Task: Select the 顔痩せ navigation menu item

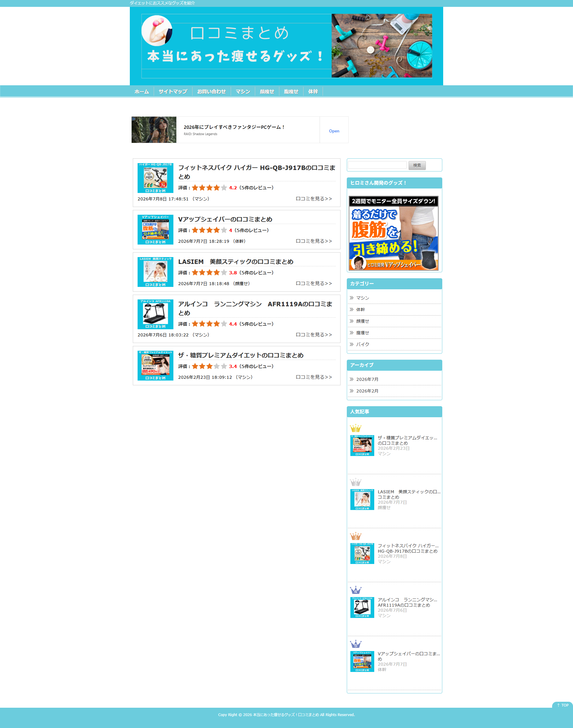Action: (267, 92)
